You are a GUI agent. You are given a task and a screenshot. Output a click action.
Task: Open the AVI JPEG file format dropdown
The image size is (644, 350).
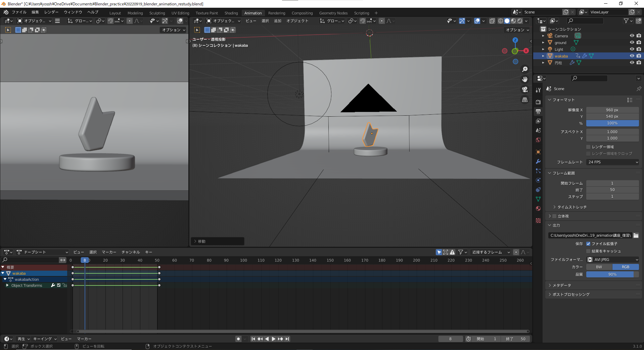612,260
